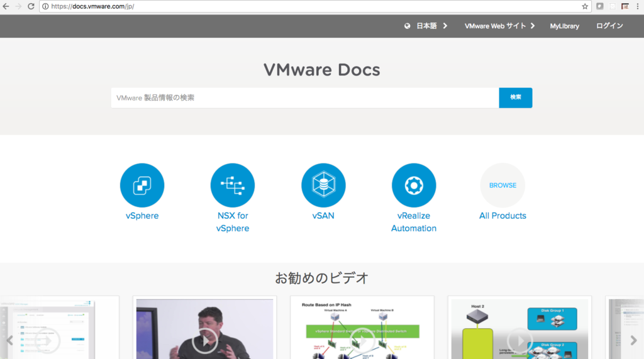
Task: Click the VMware Docs heading
Action: (x=321, y=70)
